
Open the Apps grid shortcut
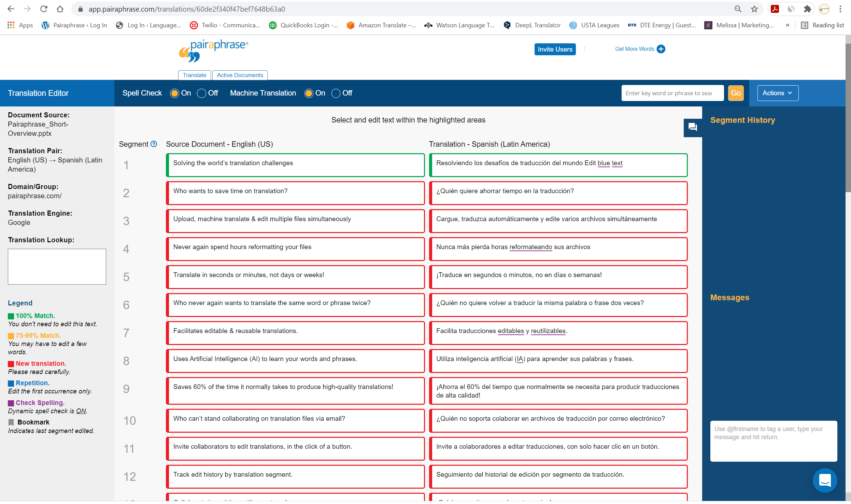click(x=20, y=25)
